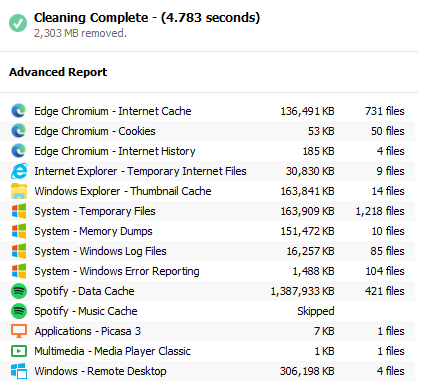Click the Spotify icon beside Data Cache

pos(19,291)
